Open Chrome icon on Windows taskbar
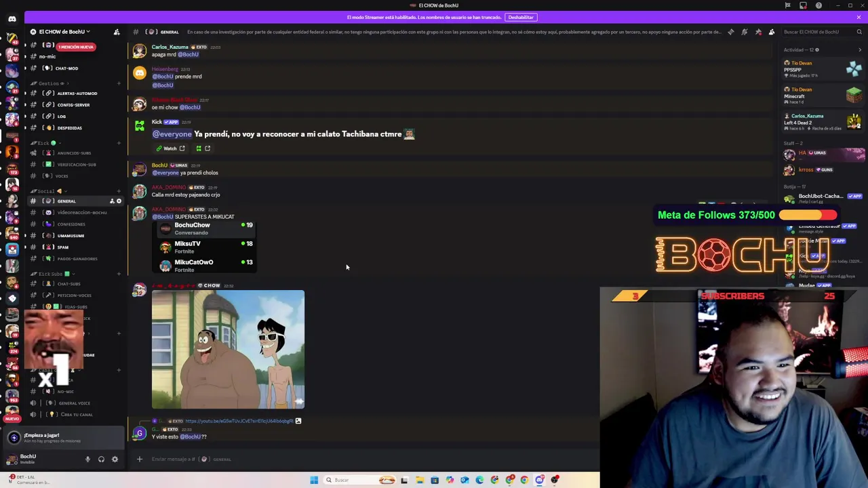 pos(524,480)
